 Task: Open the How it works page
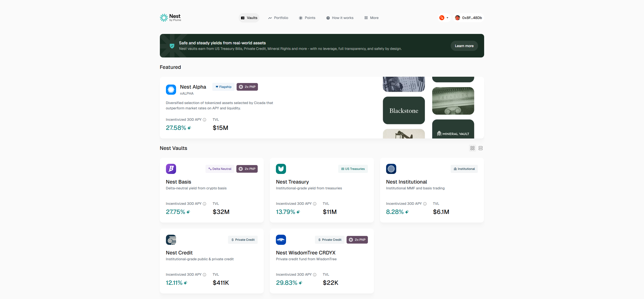340,18
